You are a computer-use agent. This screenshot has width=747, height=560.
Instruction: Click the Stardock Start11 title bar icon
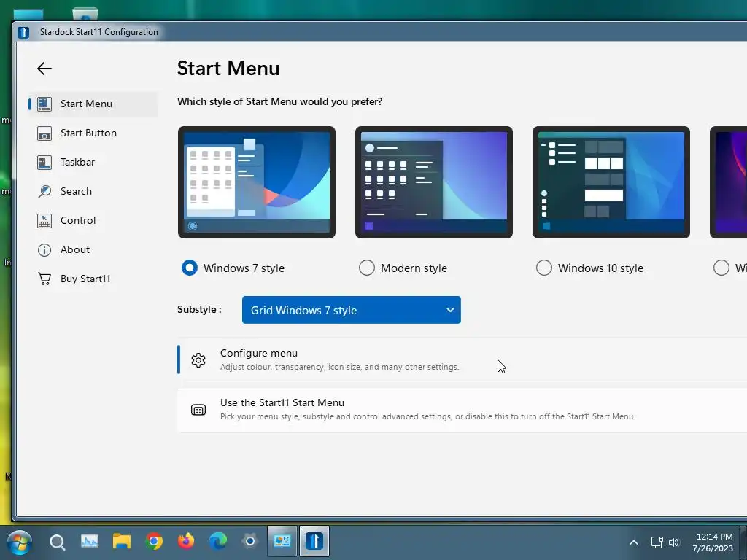pyautogui.click(x=23, y=32)
